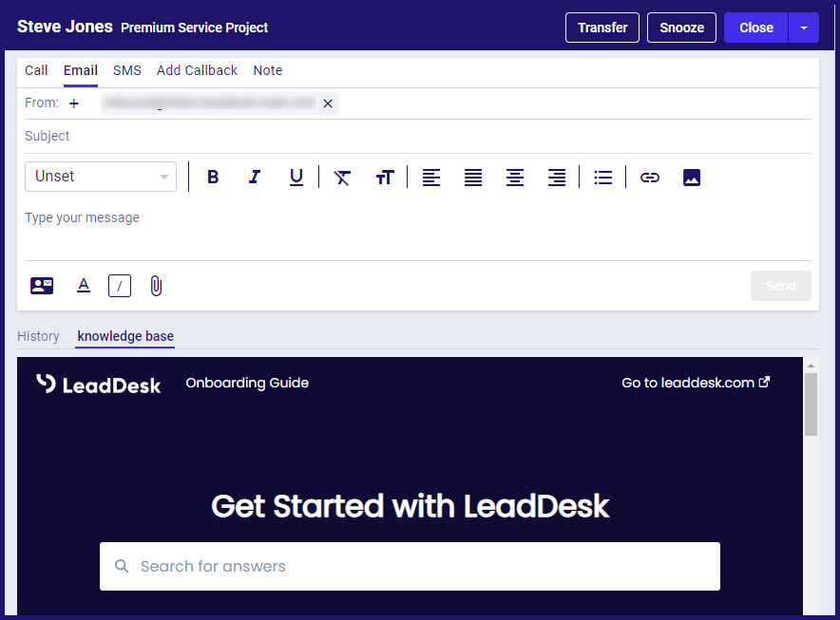Click the Close button

point(755,28)
